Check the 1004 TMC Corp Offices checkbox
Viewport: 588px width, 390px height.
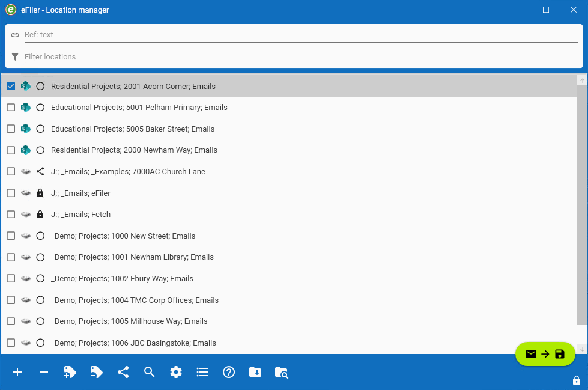(11, 300)
